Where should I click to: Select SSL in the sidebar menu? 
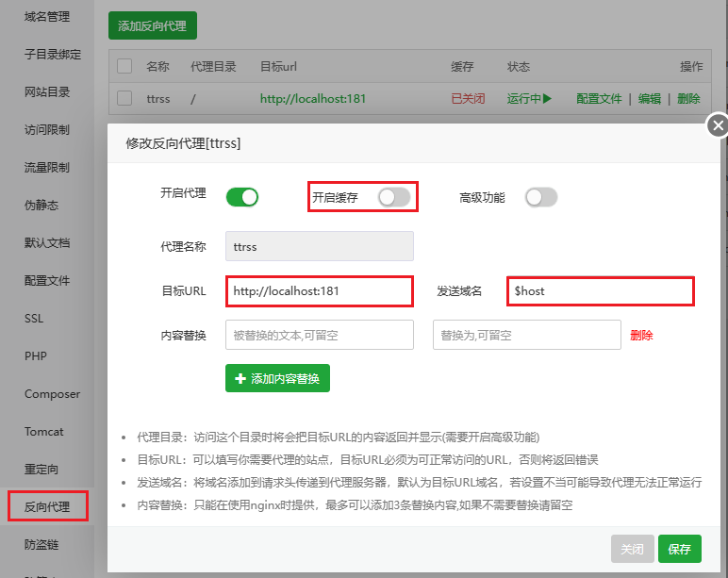point(34,319)
